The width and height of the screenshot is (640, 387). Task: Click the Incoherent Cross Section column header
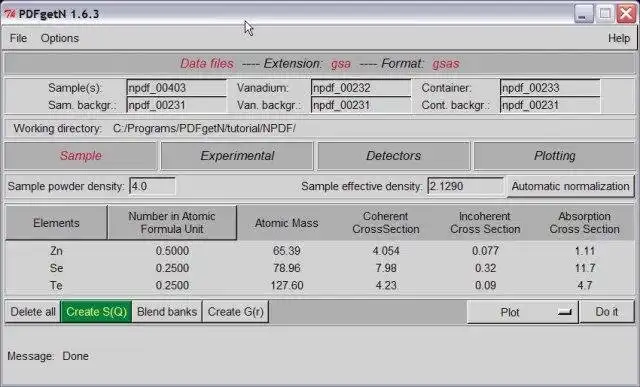pyautogui.click(x=485, y=223)
